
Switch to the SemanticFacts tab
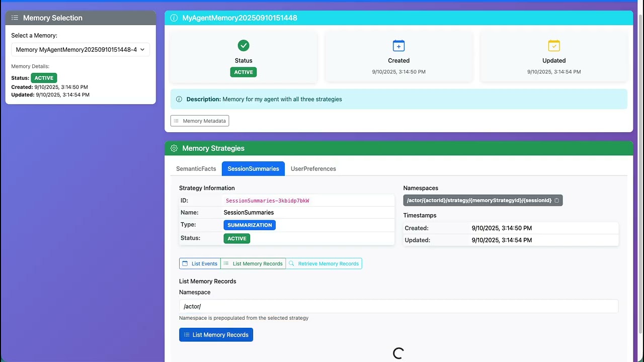pos(196,169)
